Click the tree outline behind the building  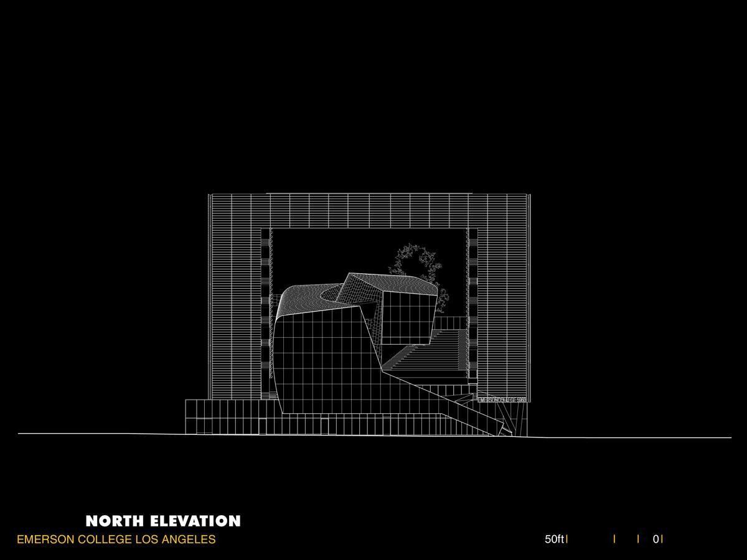pos(414,261)
